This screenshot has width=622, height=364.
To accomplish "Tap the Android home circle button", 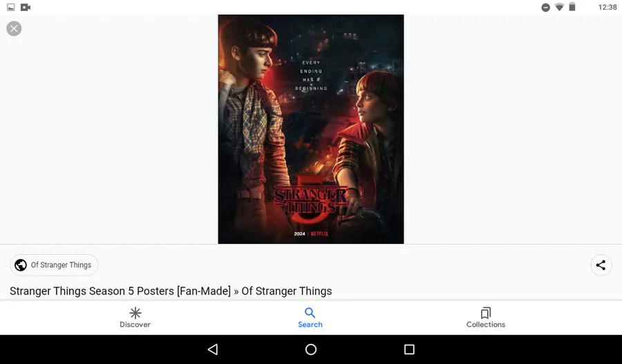I will click(311, 349).
